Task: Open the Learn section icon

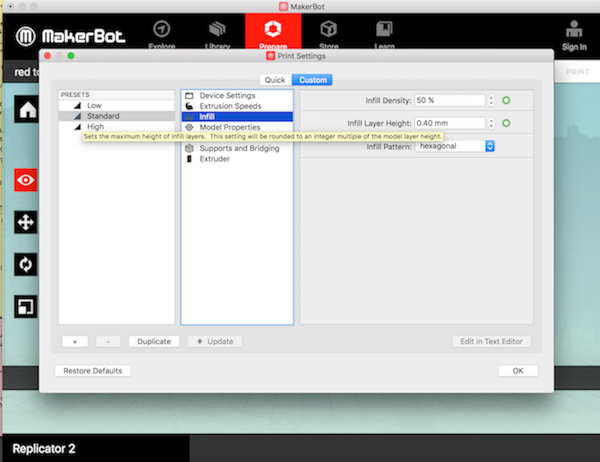Action: [x=384, y=29]
